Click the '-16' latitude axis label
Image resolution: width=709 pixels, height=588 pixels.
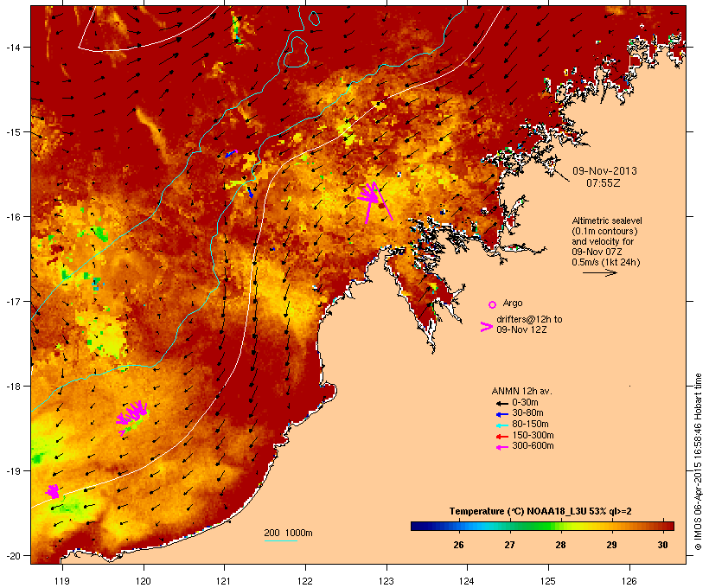(12, 217)
